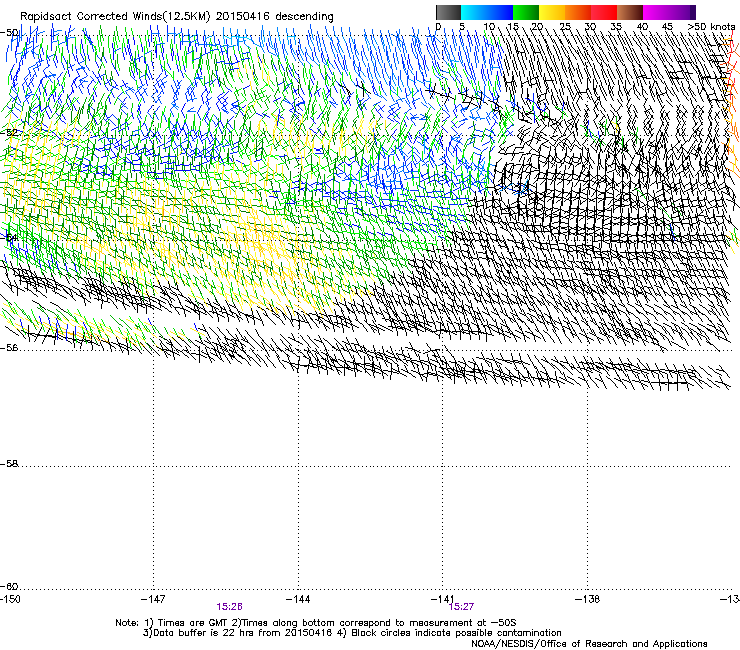Click the gray 0-5 knots legend swatch
This screenshot has width=740, height=650.
pyautogui.click(x=448, y=12)
